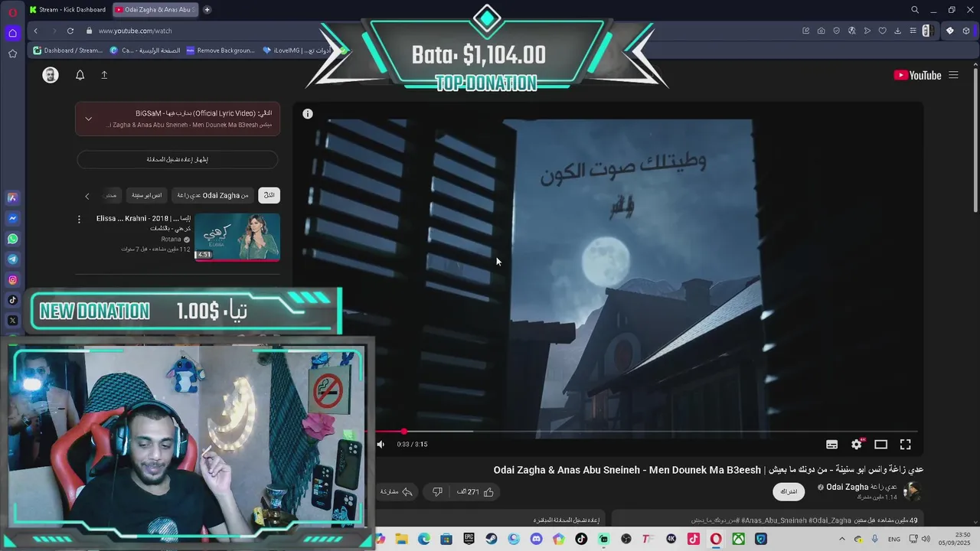This screenshot has width=980, height=551.
Task: Select the 'من Odai Zagha' filter chip
Action: pos(213,195)
